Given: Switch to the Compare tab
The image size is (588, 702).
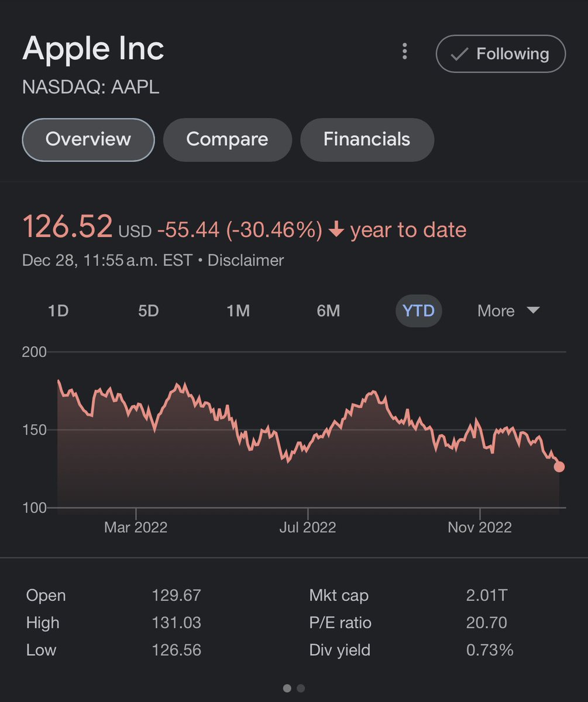Looking at the screenshot, I should coord(227,139).
